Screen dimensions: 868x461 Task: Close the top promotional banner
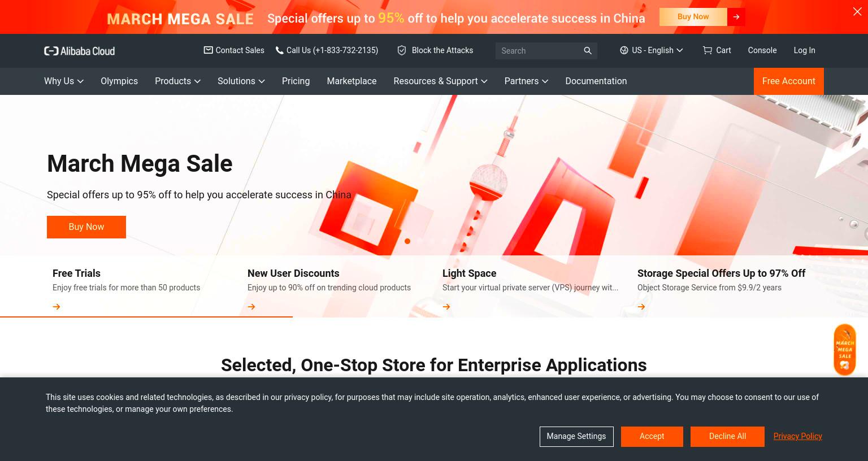click(x=857, y=11)
